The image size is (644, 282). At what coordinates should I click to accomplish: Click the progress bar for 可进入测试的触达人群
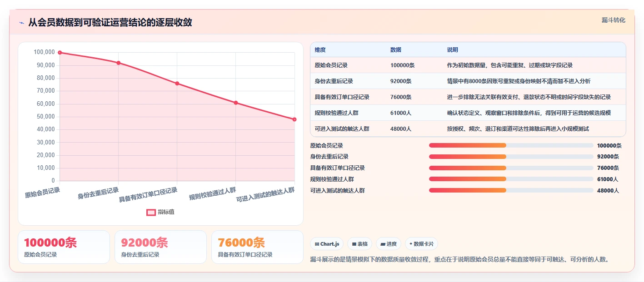click(x=511, y=191)
